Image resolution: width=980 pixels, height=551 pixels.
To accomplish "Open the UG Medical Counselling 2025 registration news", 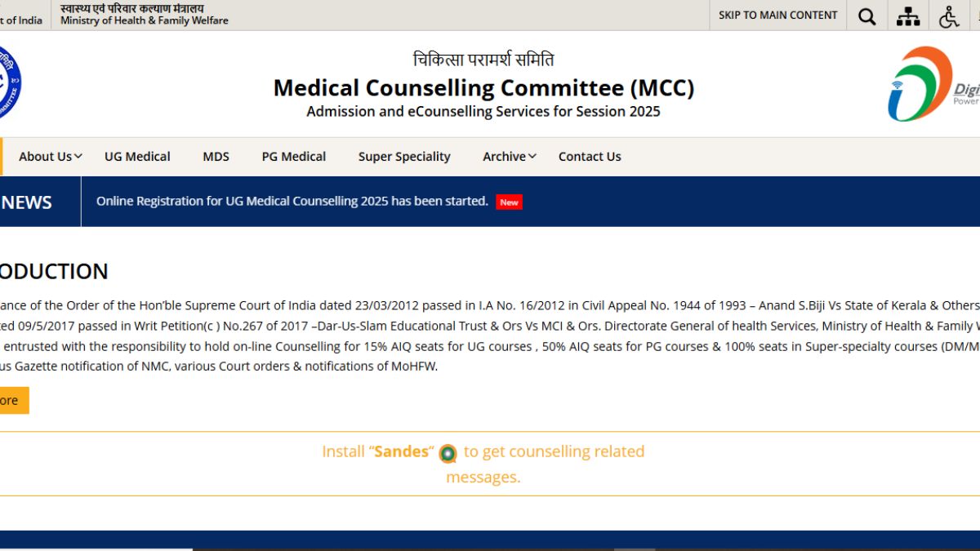I will tap(292, 201).
